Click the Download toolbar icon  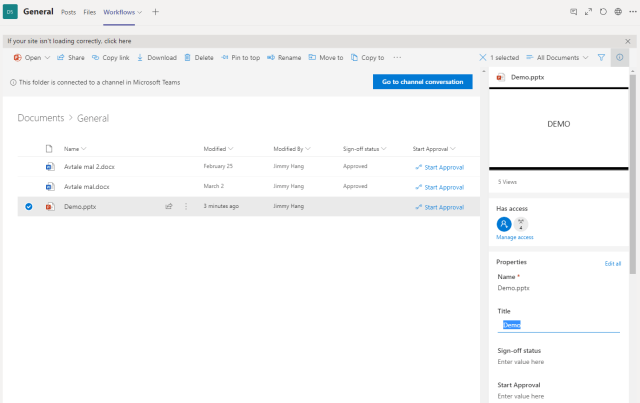pyautogui.click(x=140, y=58)
